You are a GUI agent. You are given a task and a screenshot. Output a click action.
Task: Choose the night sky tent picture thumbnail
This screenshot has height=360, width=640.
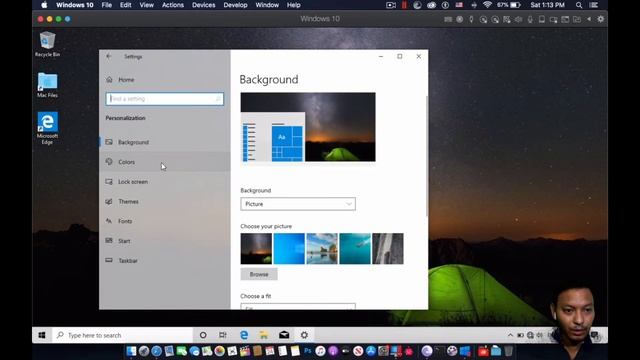click(256, 249)
